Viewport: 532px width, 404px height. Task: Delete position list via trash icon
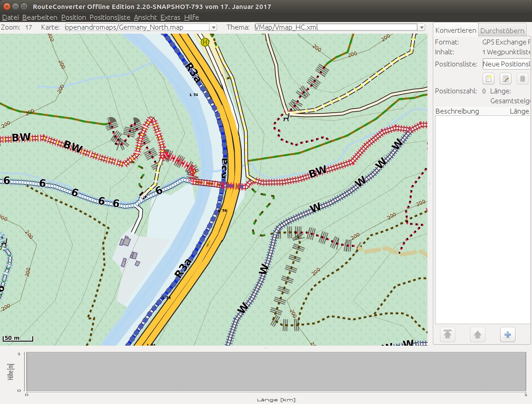[x=522, y=79]
